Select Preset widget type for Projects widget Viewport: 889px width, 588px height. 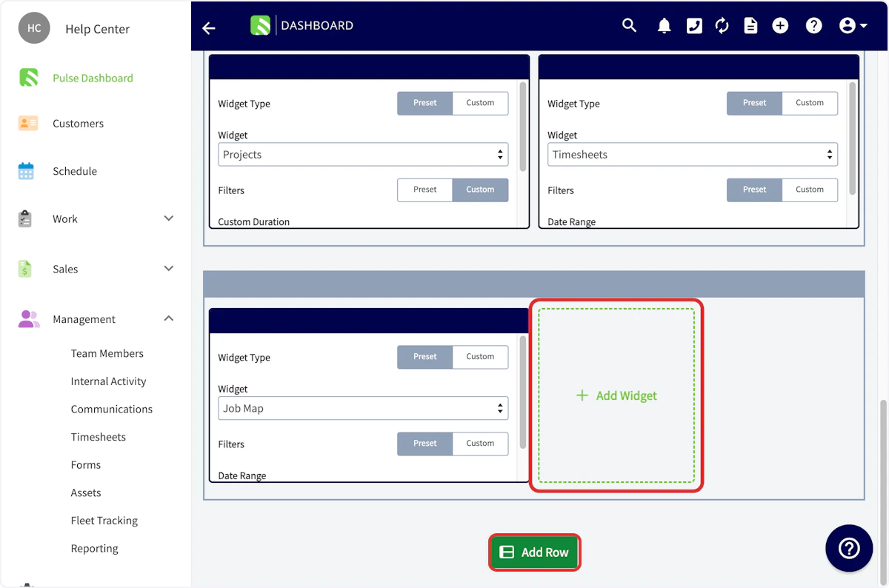[x=425, y=103]
